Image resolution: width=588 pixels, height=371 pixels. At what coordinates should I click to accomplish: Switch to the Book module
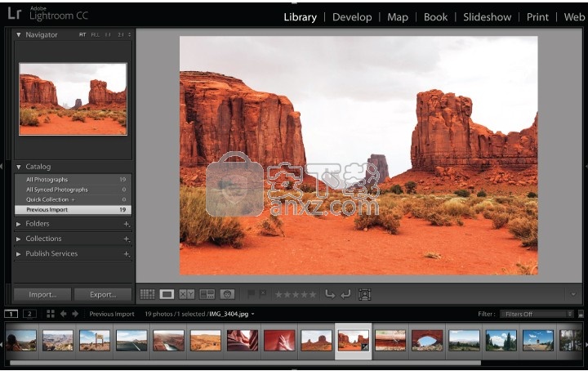[435, 17]
